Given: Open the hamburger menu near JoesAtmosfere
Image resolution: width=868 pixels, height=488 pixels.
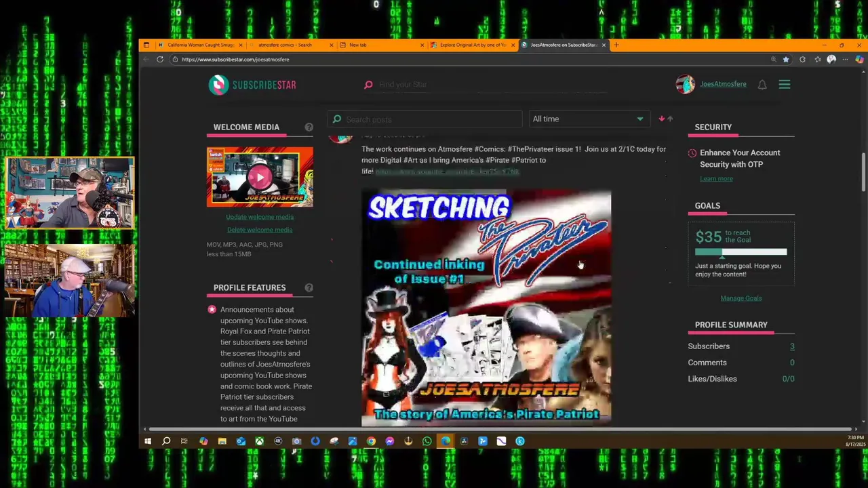Looking at the screenshot, I should (785, 85).
